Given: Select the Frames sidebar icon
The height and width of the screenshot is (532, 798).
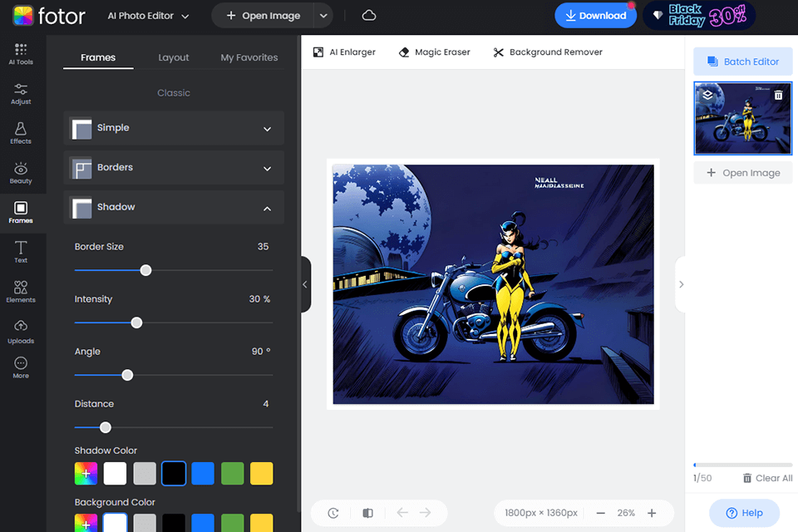Looking at the screenshot, I should coord(20,213).
